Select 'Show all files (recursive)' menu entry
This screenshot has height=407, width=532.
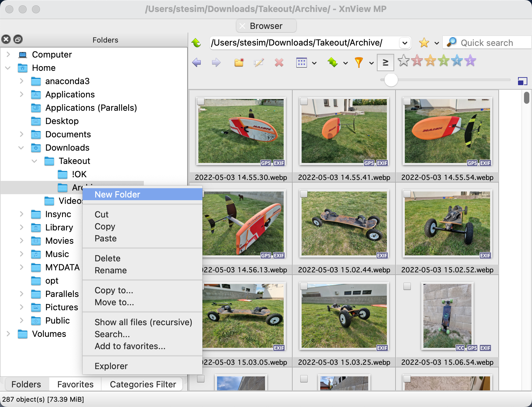[x=143, y=322]
